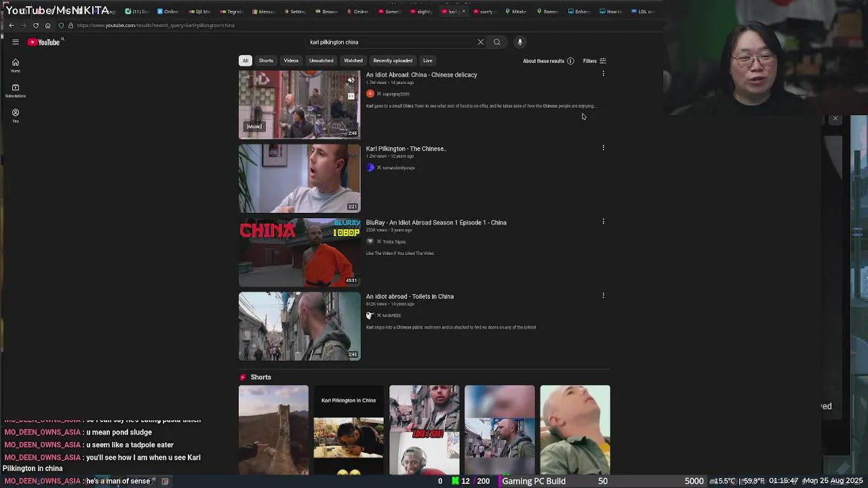Open options menu for Chinese delicacy video
This screenshot has height=488, width=868.
[x=603, y=74]
